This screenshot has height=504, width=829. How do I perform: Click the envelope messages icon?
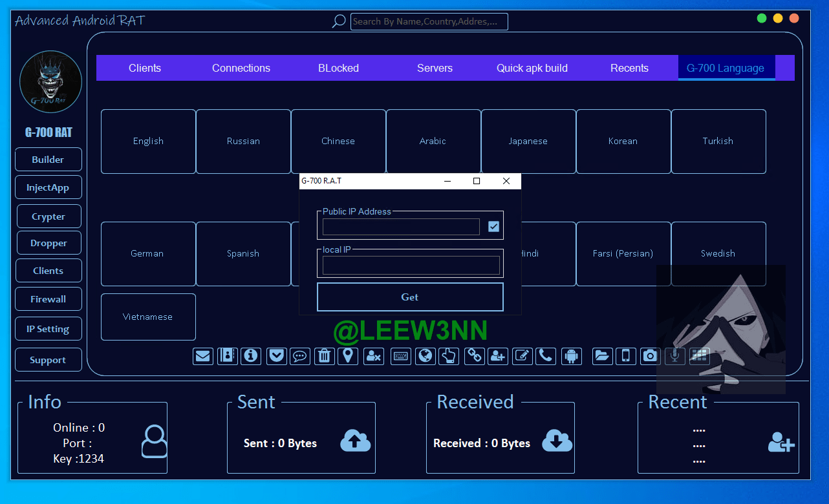[x=203, y=356]
